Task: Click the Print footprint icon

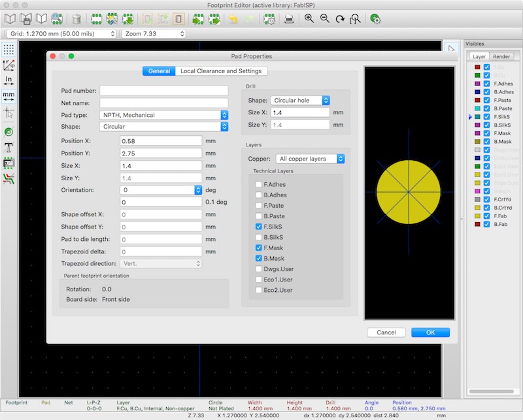Action: pyautogui.click(x=288, y=20)
